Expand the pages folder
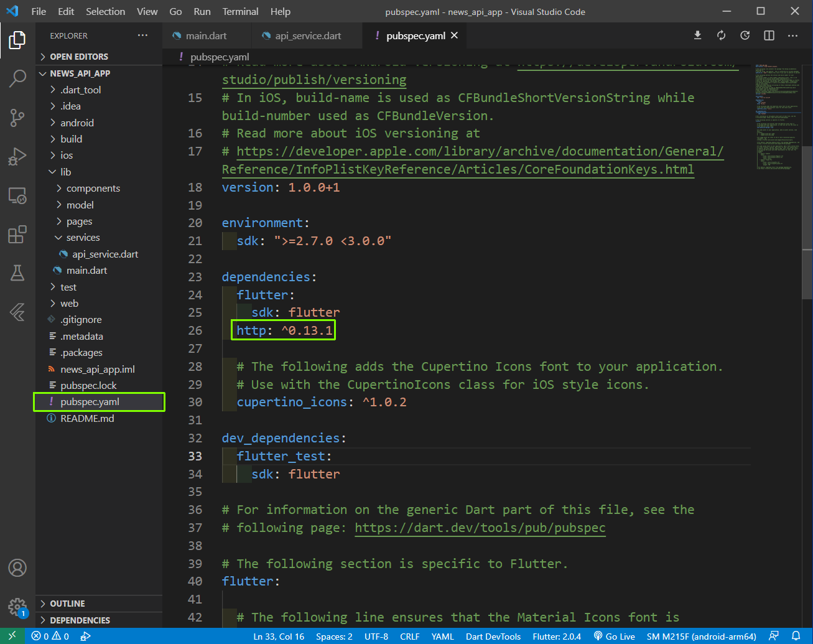The height and width of the screenshot is (644, 813). (79, 221)
